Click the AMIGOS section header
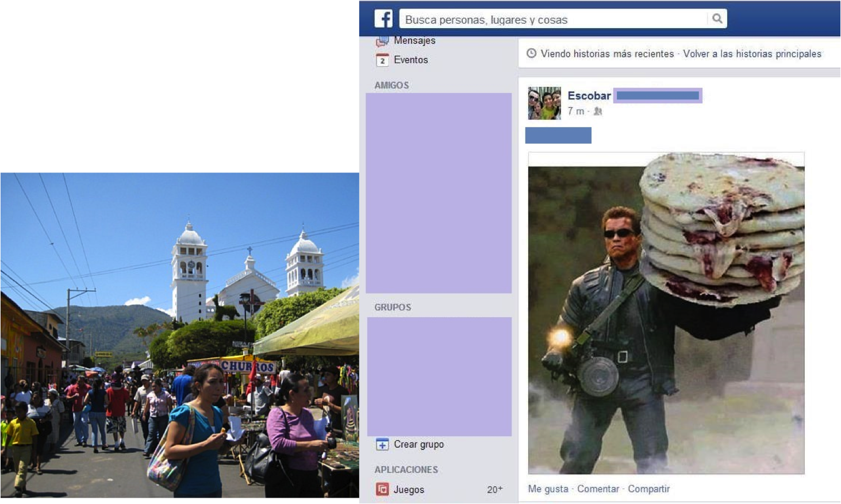841x504 pixels. (x=391, y=85)
